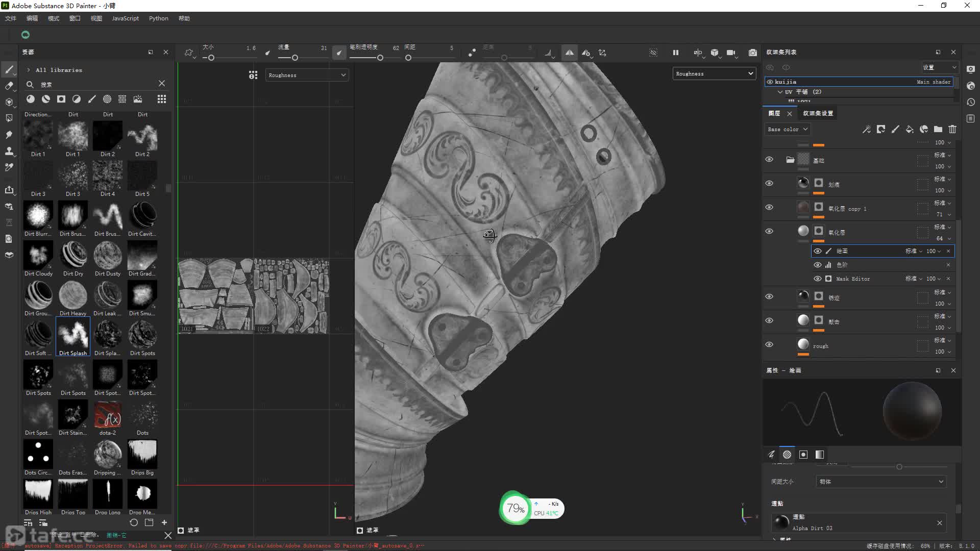The height and width of the screenshot is (551, 980).
Task: Import resources with plus icon in assets
Action: [164, 522]
